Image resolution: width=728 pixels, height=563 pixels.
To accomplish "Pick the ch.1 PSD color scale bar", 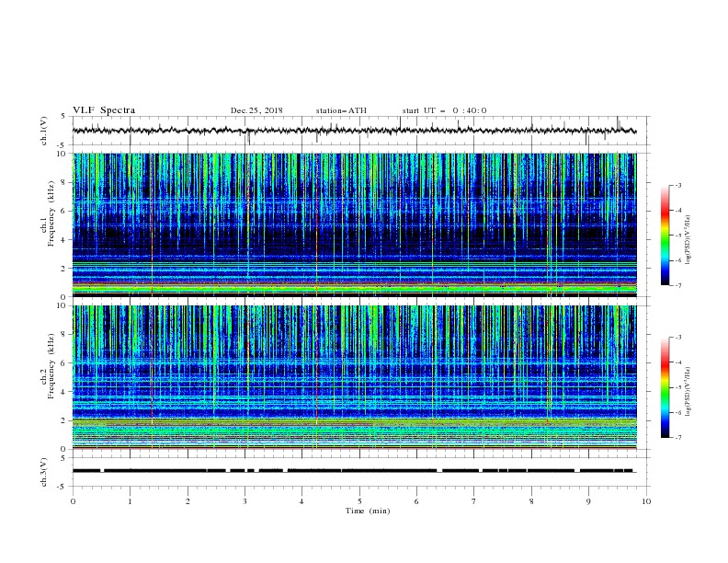I will (665, 236).
